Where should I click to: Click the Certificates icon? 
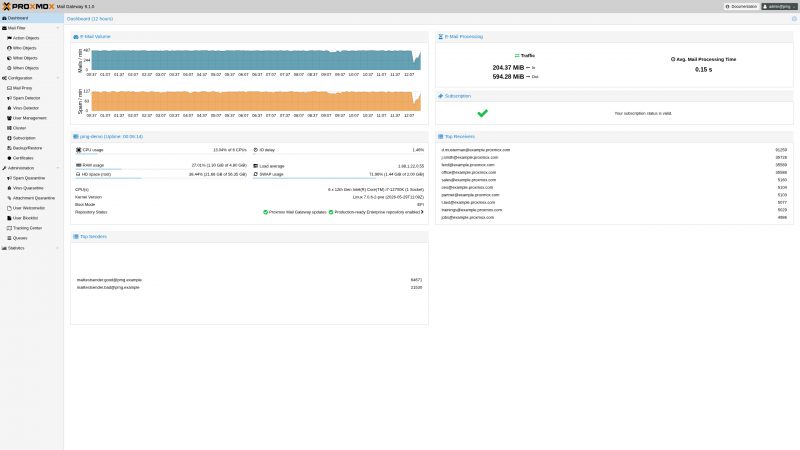pos(9,158)
